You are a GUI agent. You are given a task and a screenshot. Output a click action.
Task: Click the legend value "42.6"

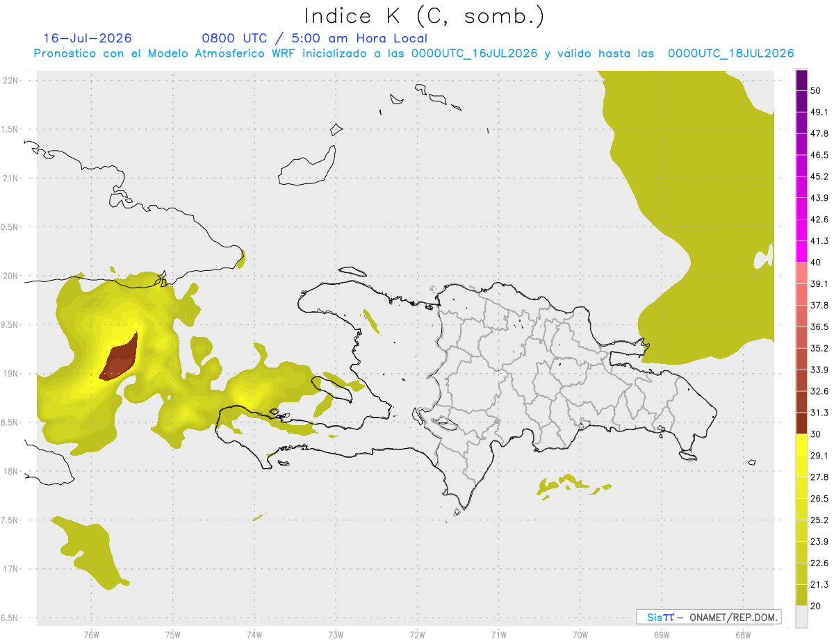[819, 220]
